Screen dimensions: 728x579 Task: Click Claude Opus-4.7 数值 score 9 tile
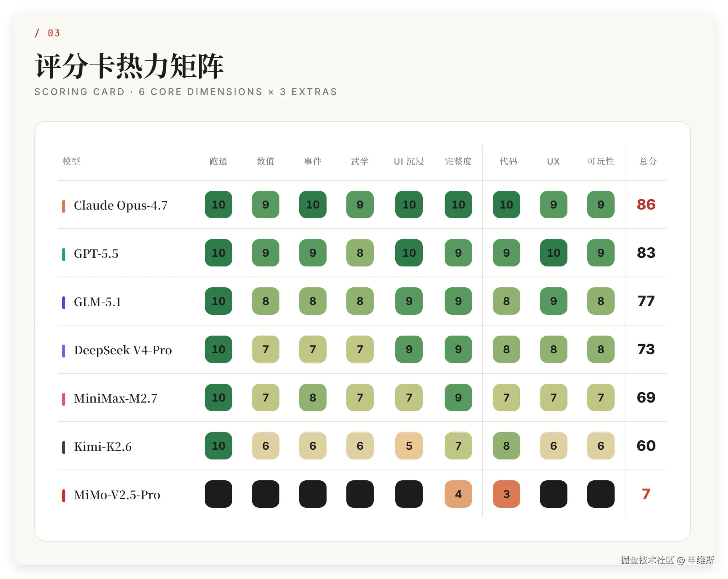pyautogui.click(x=266, y=205)
